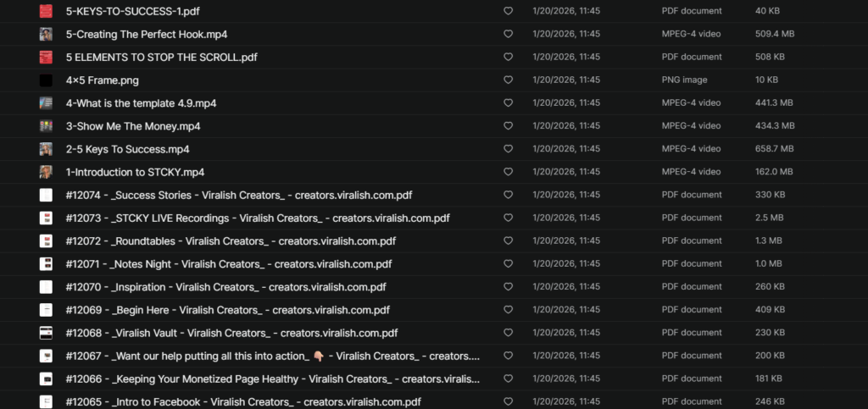Favorite 3-Show Me The Money.mp4 with heart
The height and width of the screenshot is (409, 868).
tap(508, 126)
